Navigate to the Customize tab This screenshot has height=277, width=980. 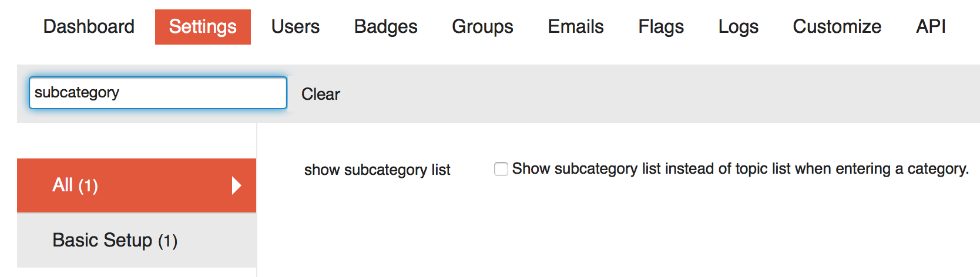click(837, 27)
